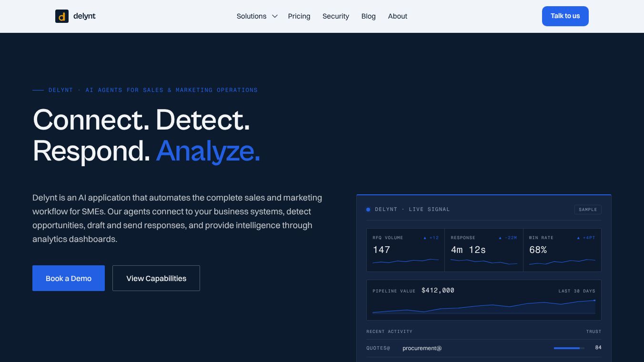Screen dimensions: 644x362
Task: Open the Pricing page
Action: 299,16
